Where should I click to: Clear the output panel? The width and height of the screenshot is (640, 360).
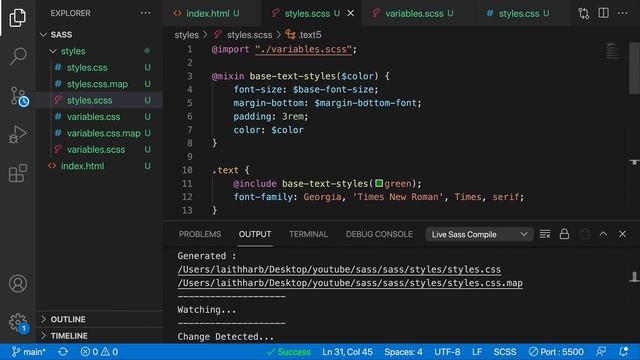[545, 234]
